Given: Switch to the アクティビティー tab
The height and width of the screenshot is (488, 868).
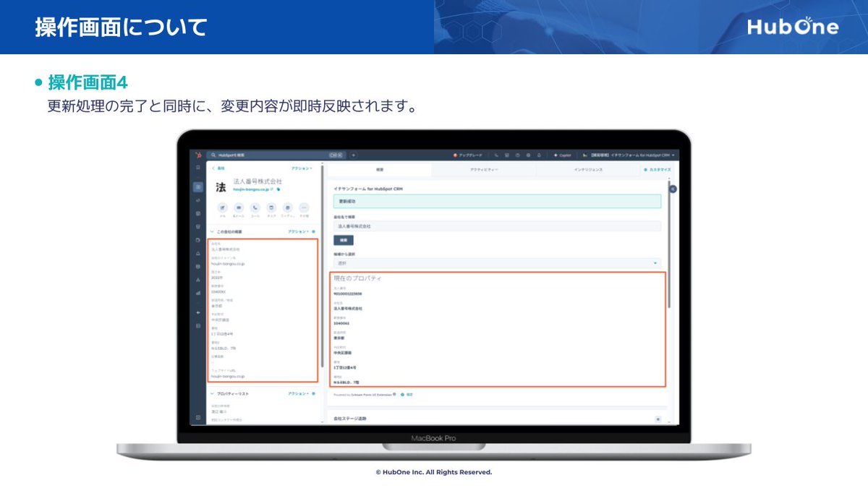Looking at the screenshot, I should tap(484, 170).
